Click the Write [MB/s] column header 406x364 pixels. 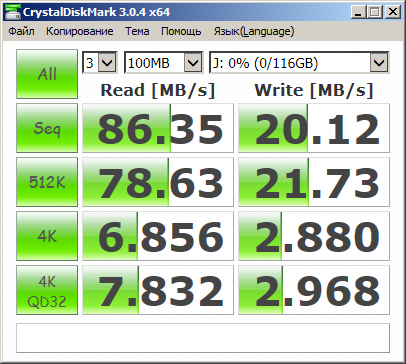[314, 90]
